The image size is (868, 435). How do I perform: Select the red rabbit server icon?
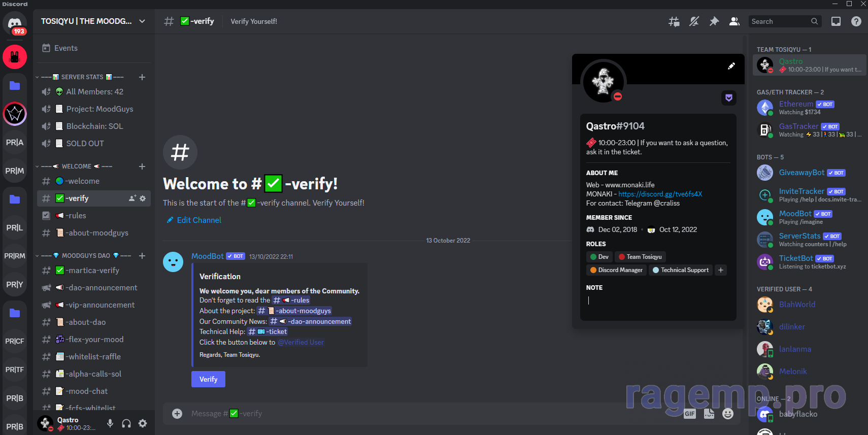coord(15,57)
